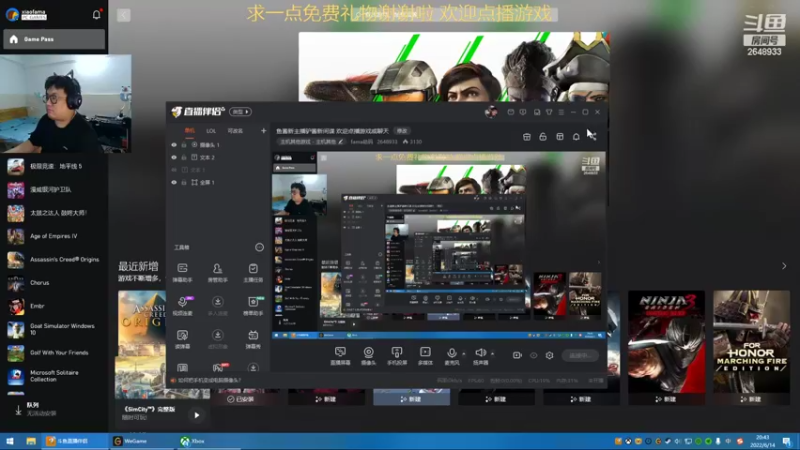Hide the 文本 2 source
Image resolution: width=800 pixels, height=450 pixels.
pos(174,157)
